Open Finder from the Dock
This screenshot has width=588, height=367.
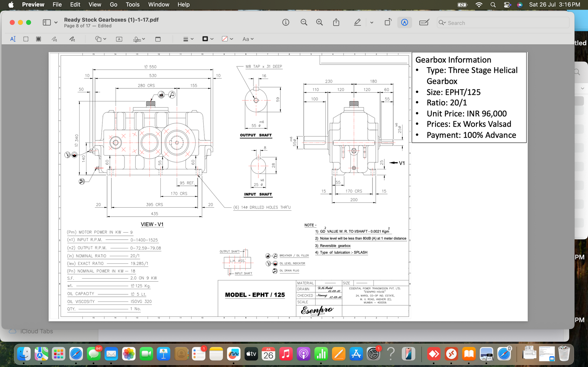[x=24, y=354]
